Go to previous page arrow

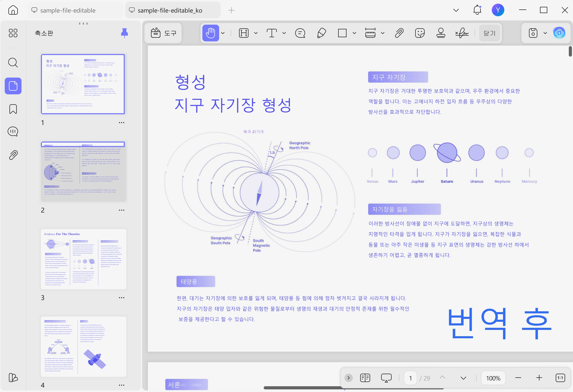pyautogui.click(x=442, y=378)
